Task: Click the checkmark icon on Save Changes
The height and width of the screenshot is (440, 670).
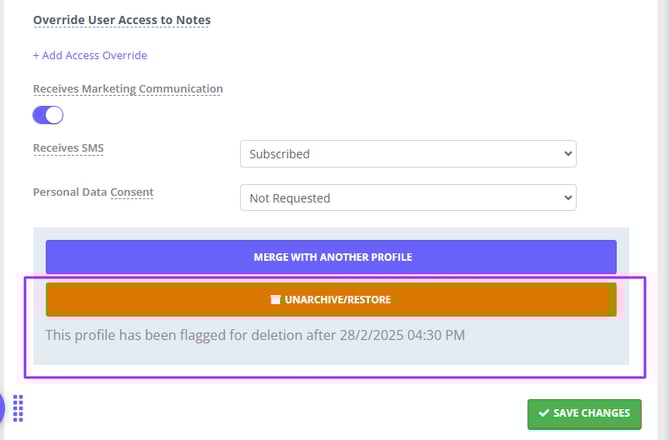Action: [x=543, y=413]
